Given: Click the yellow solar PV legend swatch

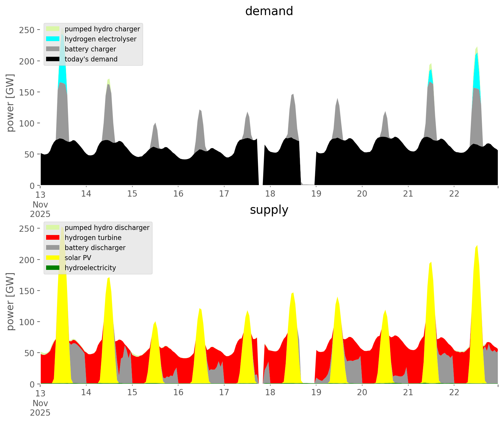Looking at the screenshot, I should pos(53,258).
